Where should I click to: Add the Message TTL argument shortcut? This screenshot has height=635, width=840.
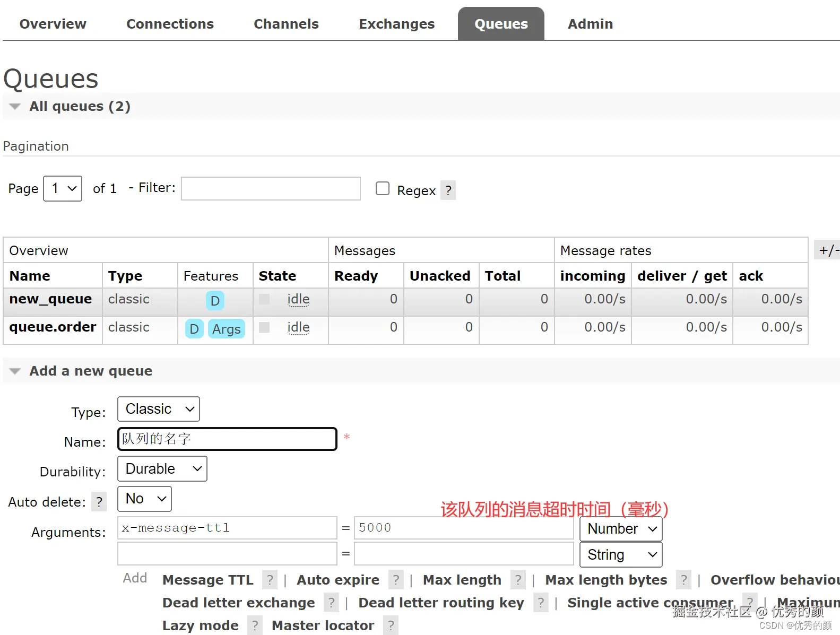pyautogui.click(x=208, y=580)
